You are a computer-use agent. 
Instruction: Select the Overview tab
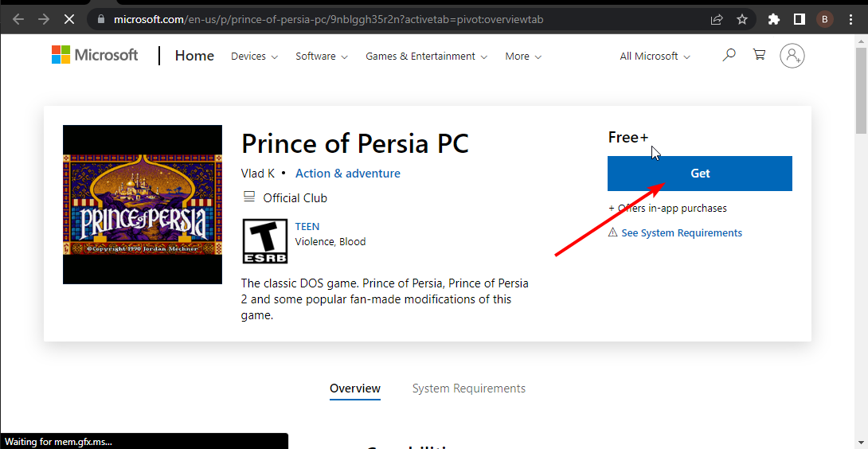(355, 388)
